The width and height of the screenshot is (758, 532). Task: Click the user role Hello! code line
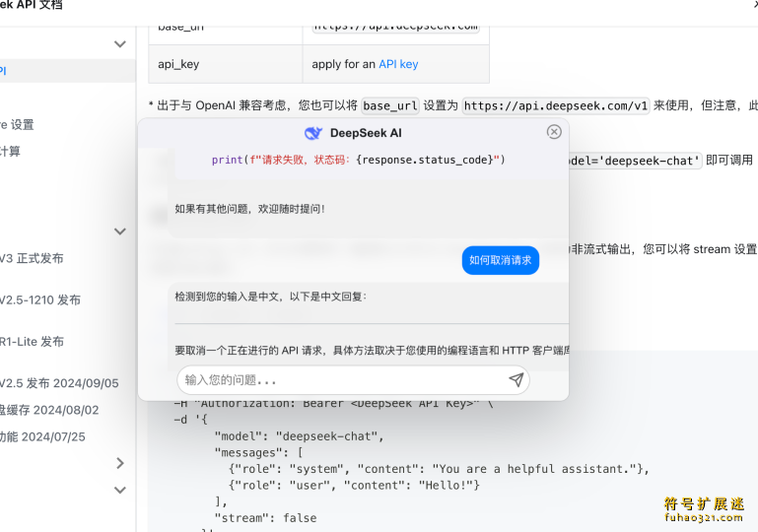pos(354,485)
